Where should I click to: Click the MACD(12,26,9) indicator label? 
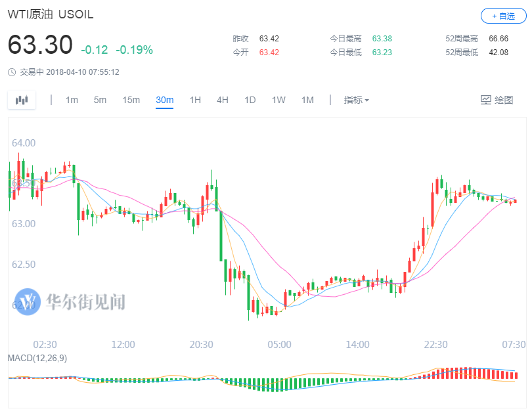[37, 358]
